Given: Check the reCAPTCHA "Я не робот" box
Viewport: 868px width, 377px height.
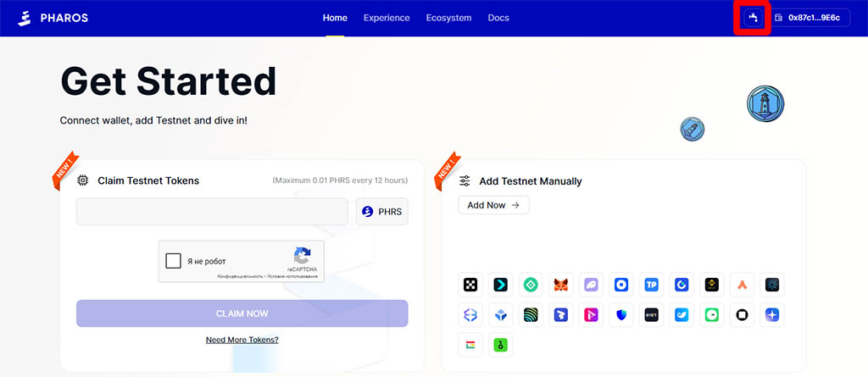Looking at the screenshot, I should pyautogui.click(x=174, y=261).
